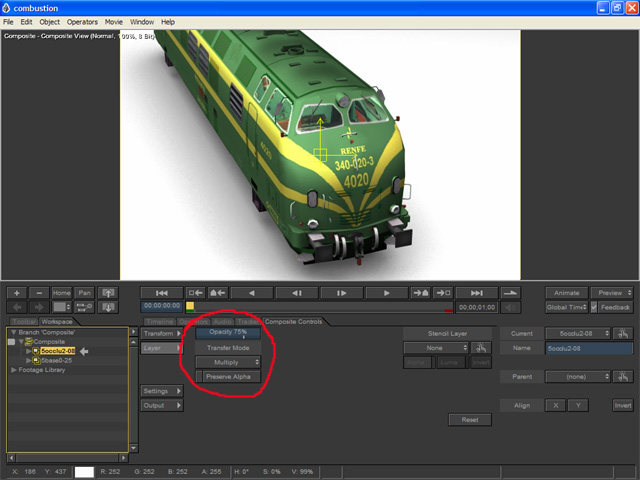The image size is (640, 480).
Task: Open the Operators menu
Action: pyautogui.click(x=82, y=21)
